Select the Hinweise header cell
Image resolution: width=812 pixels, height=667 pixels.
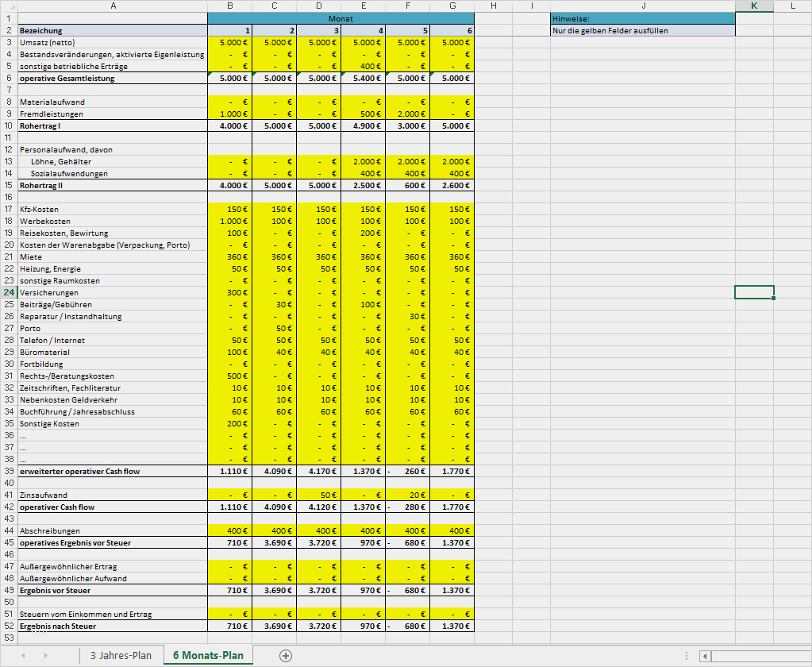tap(643, 17)
